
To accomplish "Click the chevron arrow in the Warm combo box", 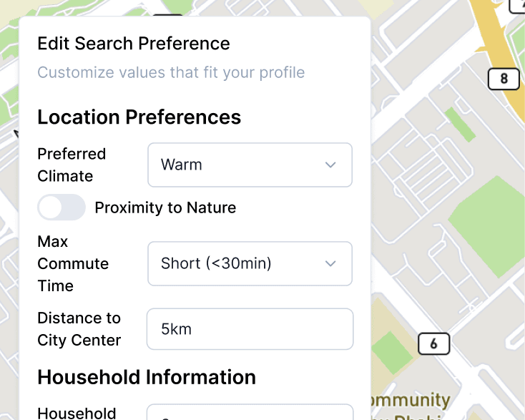I will 330,165.
